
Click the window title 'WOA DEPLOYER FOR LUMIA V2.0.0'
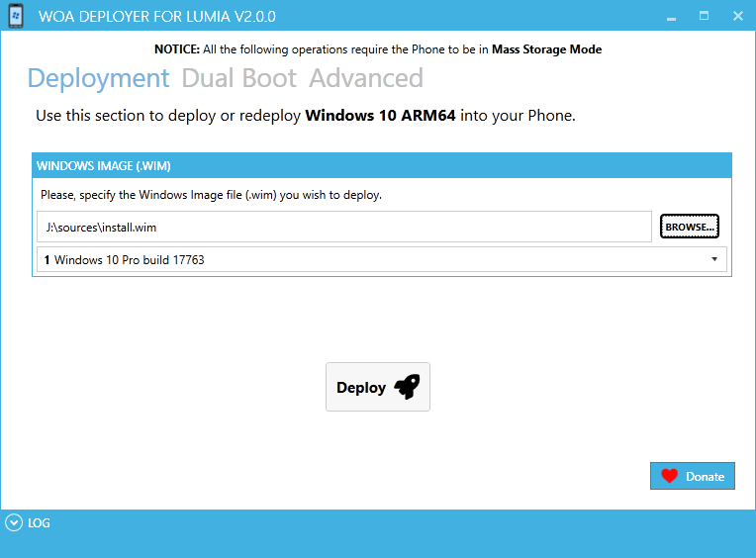pos(157,17)
